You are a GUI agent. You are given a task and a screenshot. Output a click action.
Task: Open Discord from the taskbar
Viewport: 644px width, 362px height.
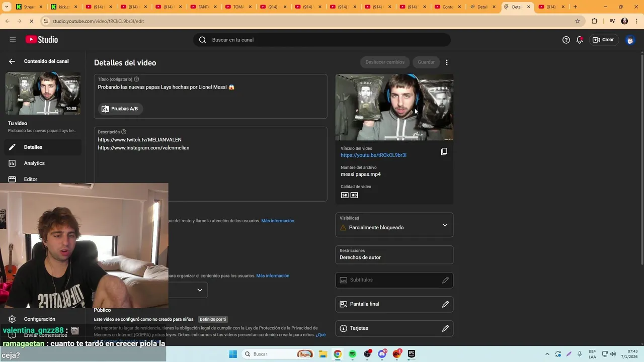[x=382, y=354]
